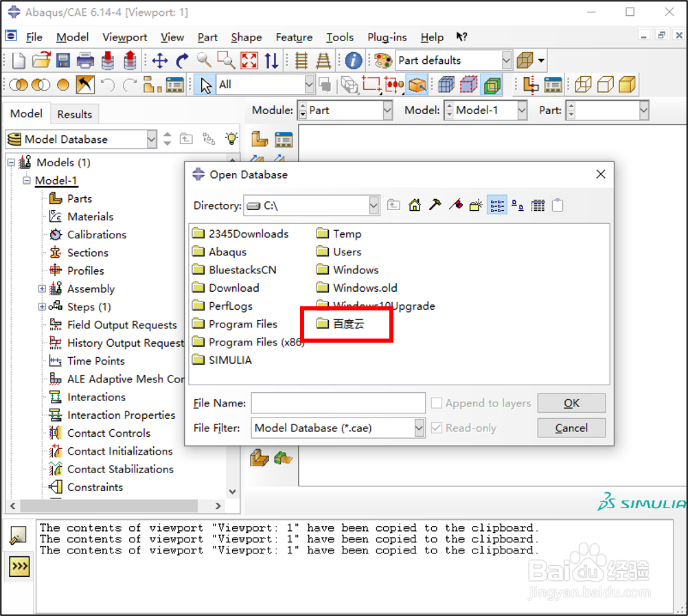Open the Part selection dropdown

tap(643, 110)
